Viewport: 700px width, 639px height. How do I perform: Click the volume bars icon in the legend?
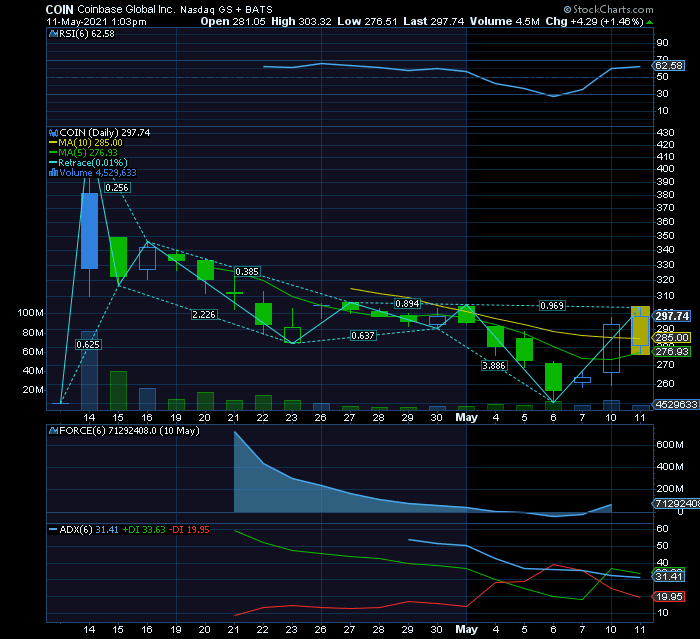pos(54,173)
